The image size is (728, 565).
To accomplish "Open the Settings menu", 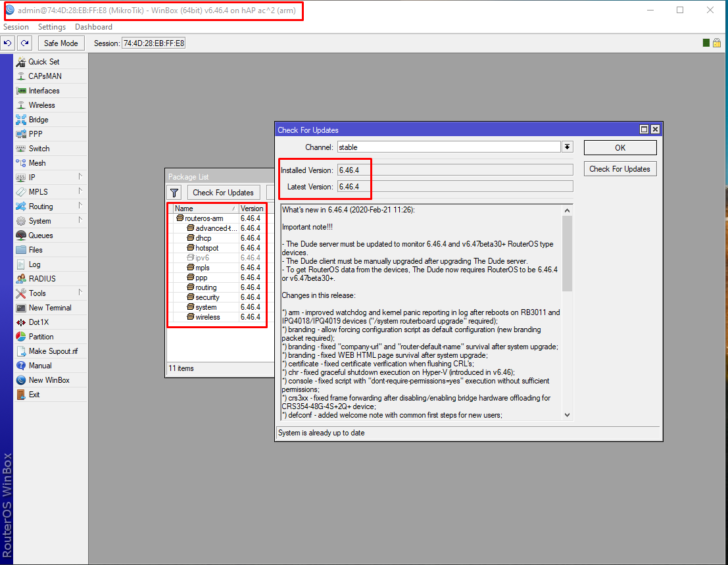I will (x=51, y=27).
